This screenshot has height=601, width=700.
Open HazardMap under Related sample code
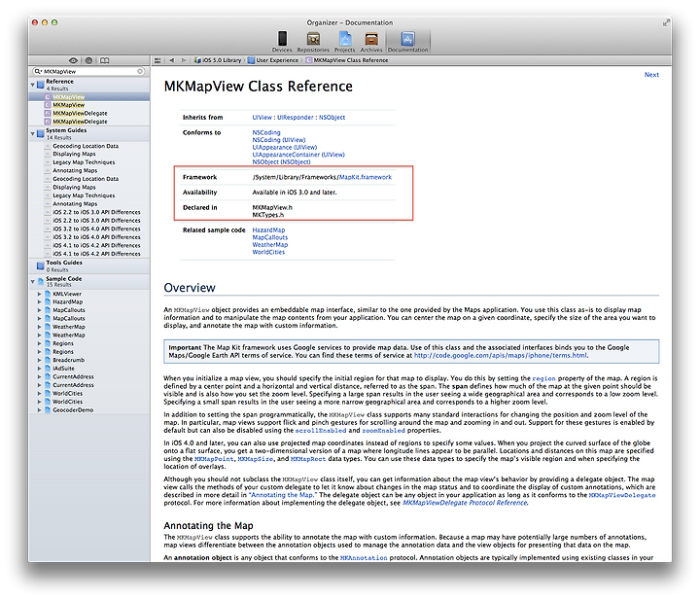(x=268, y=230)
